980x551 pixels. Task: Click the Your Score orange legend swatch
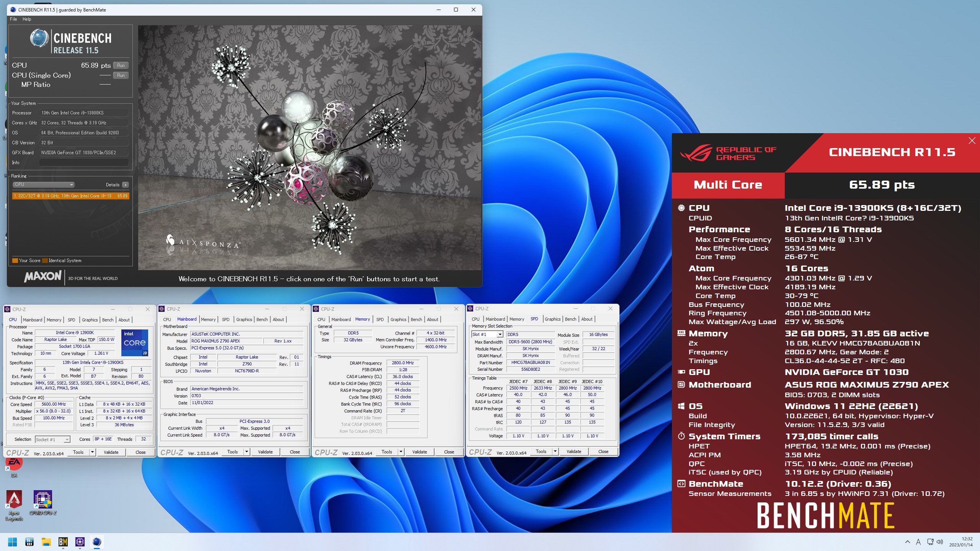(15, 261)
